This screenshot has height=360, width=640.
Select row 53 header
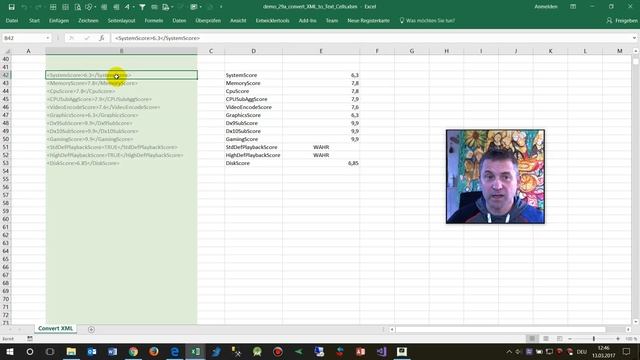[x=6, y=163]
